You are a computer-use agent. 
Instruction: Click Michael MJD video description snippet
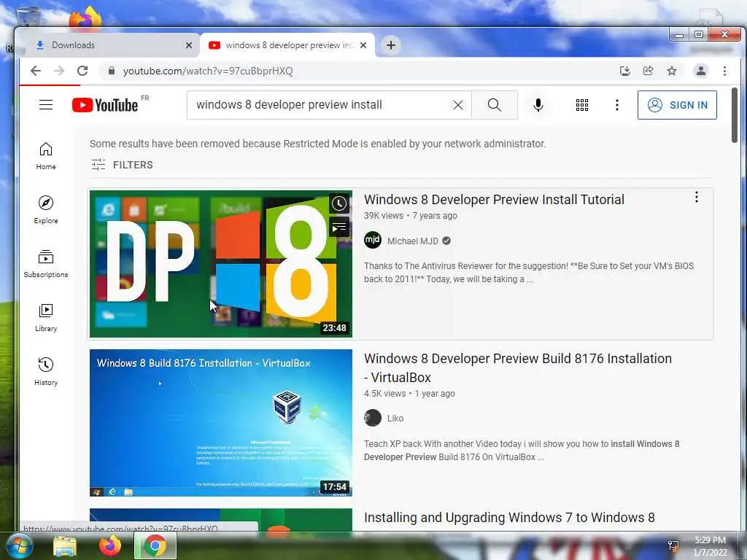coord(529,273)
